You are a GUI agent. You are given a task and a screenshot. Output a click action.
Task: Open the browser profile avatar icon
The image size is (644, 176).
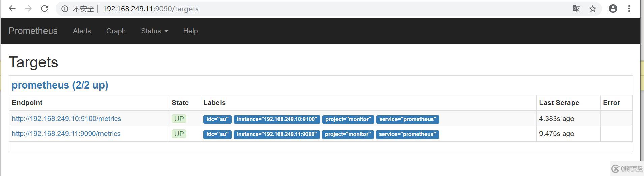(x=613, y=9)
